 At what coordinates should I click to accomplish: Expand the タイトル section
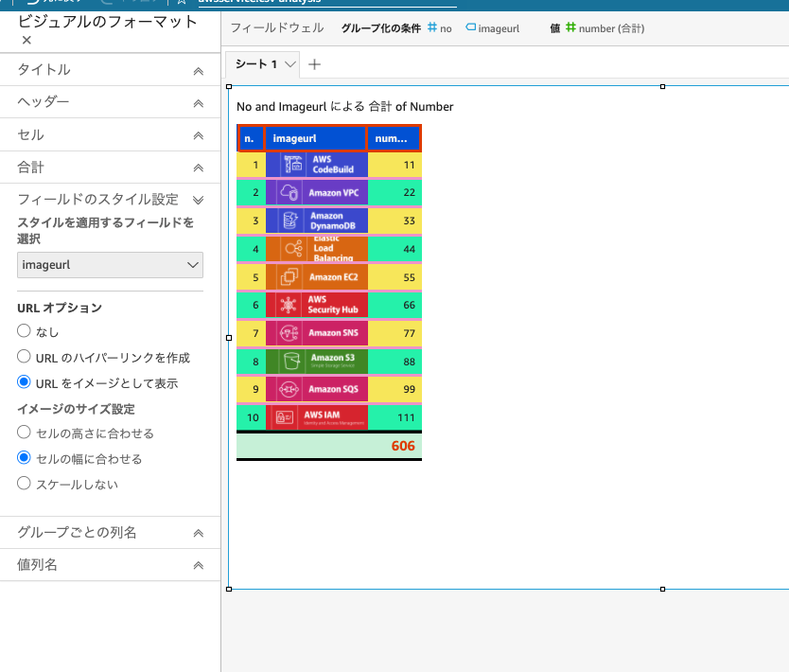(x=199, y=71)
